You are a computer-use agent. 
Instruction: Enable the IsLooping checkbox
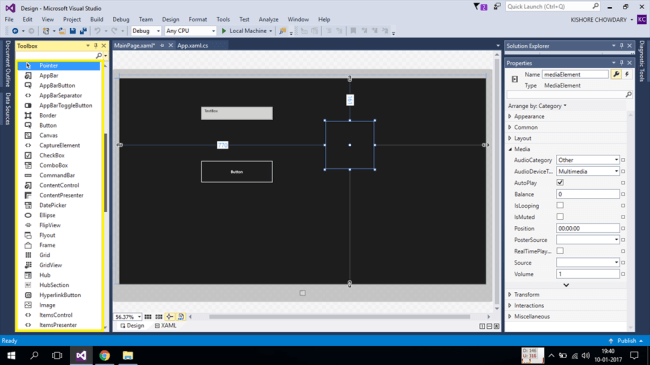(x=560, y=205)
